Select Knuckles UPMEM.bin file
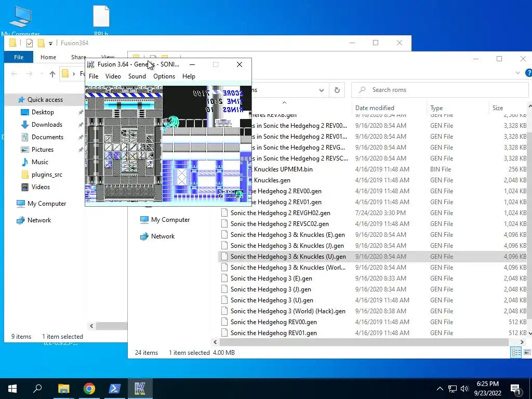This screenshot has width=532, height=399. (x=283, y=169)
